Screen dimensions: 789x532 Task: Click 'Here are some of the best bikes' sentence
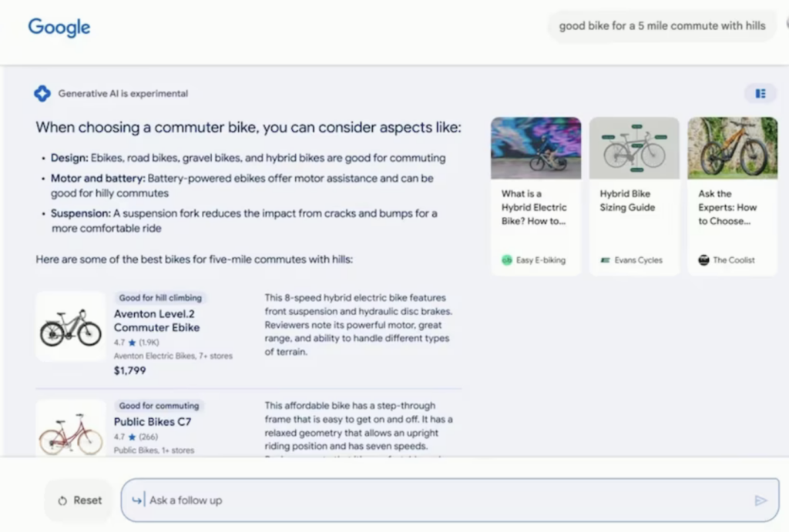pos(194,259)
